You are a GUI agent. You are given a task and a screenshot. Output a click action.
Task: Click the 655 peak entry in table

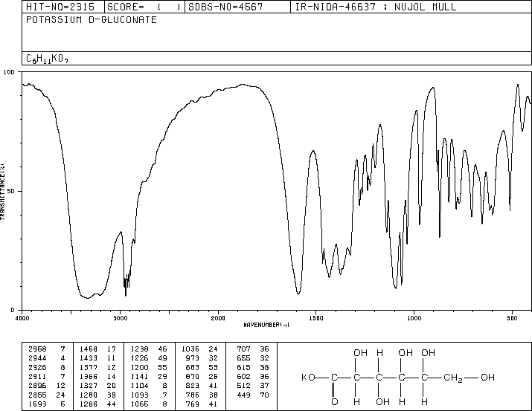pos(253,358)
